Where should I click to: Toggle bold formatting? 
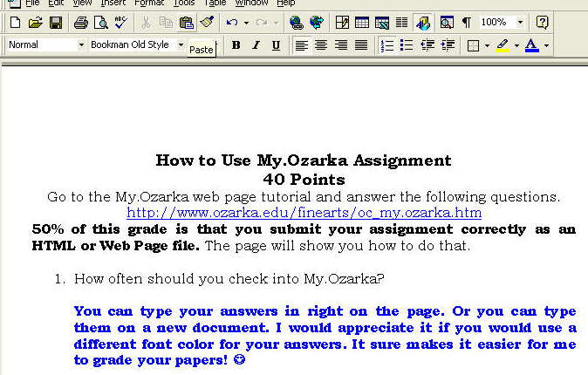pos(236,45)
